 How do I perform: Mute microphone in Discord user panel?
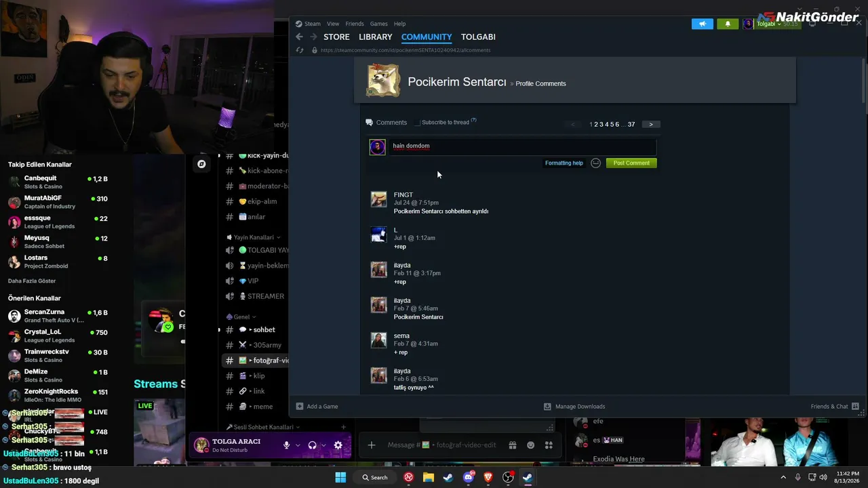click(286, 445)
